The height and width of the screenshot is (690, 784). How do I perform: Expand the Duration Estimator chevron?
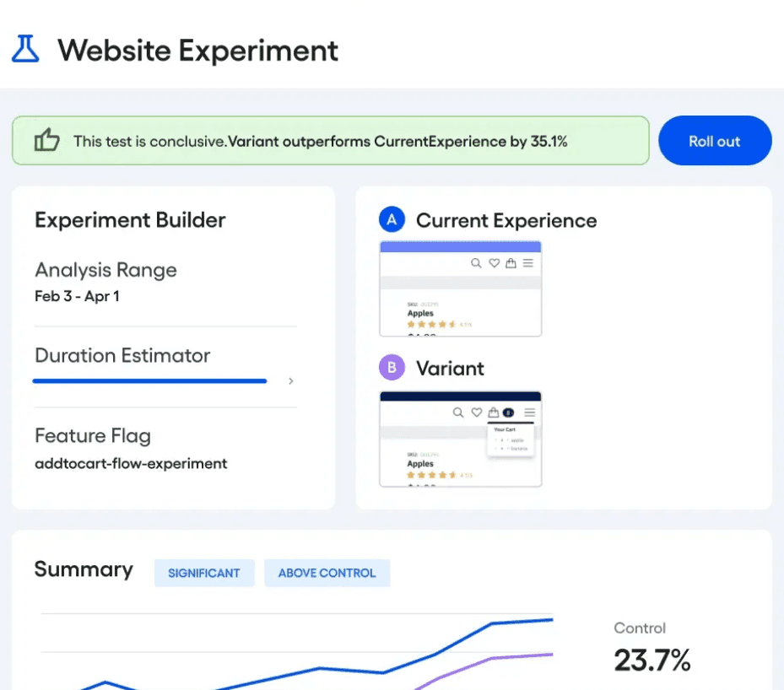click(x=290, y=381)
